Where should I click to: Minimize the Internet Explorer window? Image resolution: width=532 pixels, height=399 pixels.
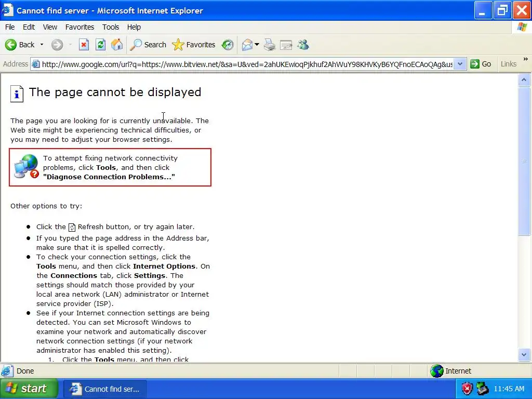click(x=483, y=10)
